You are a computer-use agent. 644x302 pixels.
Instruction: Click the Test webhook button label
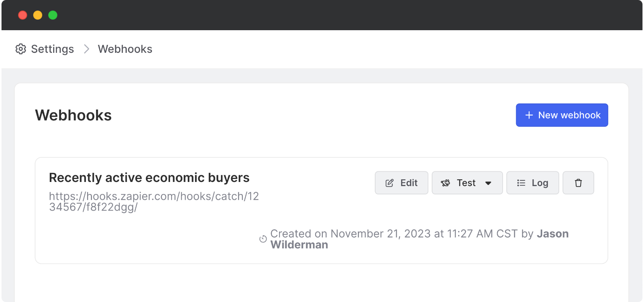point(466,183)
